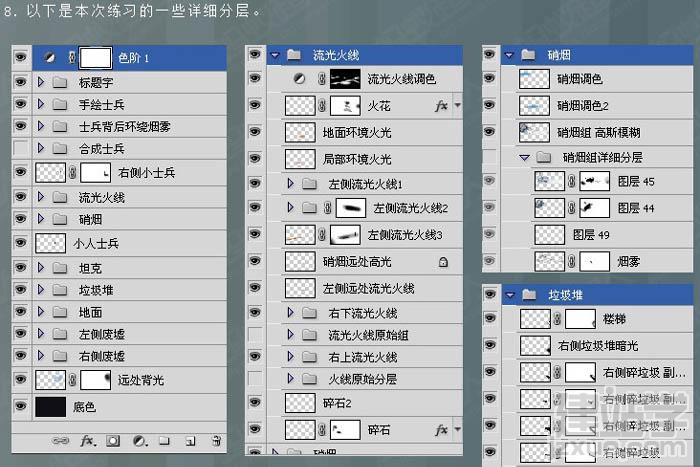Click 硝烟组 高斯模糊 layer thumbnail
Image resolution: width=700 pixels, height=467 pixels.
point(534,133)
